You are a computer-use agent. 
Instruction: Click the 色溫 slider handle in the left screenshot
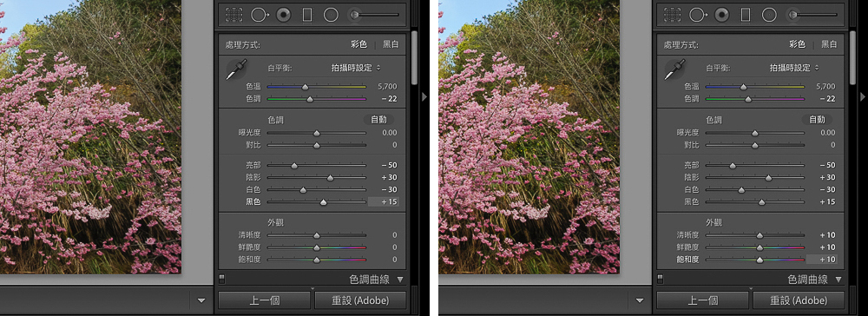click(305, 87)
